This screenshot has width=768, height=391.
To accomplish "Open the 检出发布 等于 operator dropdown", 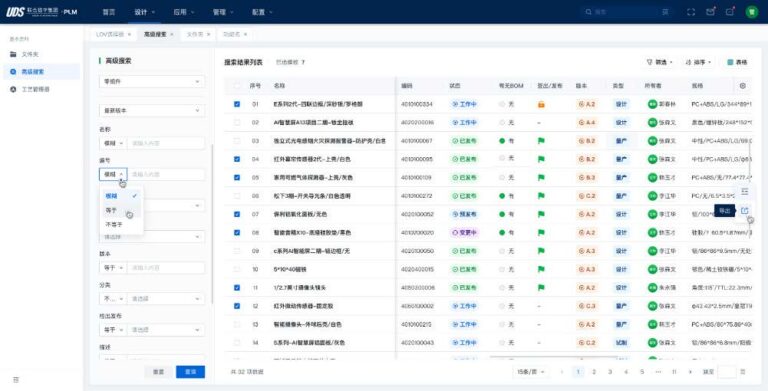I will point(113,330).
